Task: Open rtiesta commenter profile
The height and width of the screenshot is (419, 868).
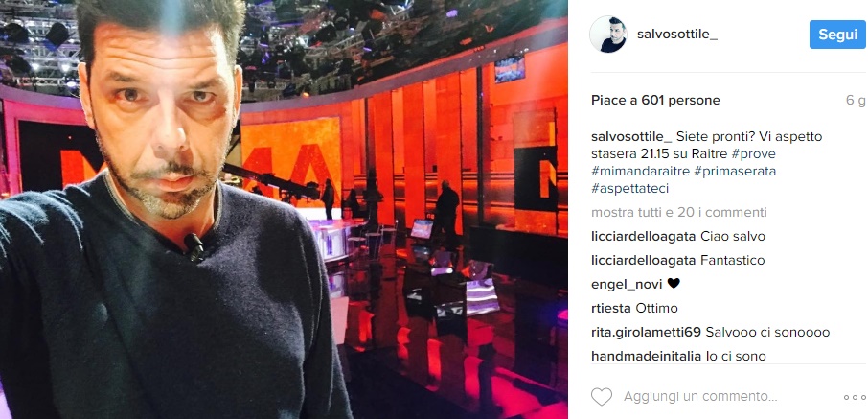Action: [x=611, y=308]
